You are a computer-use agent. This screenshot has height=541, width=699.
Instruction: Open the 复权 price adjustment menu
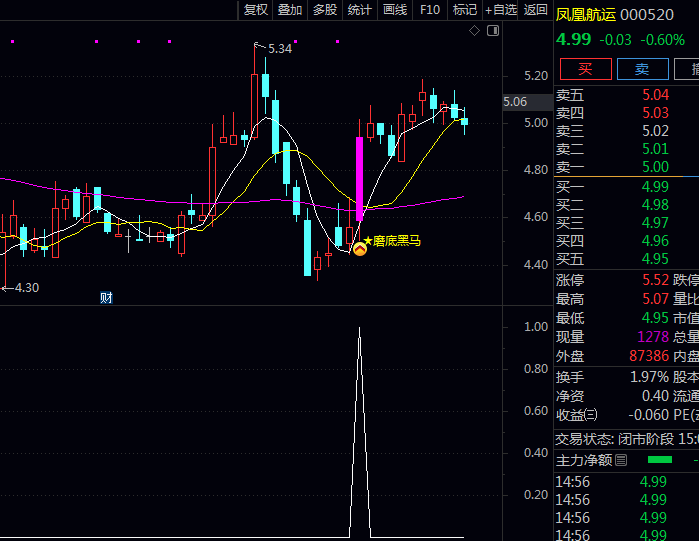point(255,10)
